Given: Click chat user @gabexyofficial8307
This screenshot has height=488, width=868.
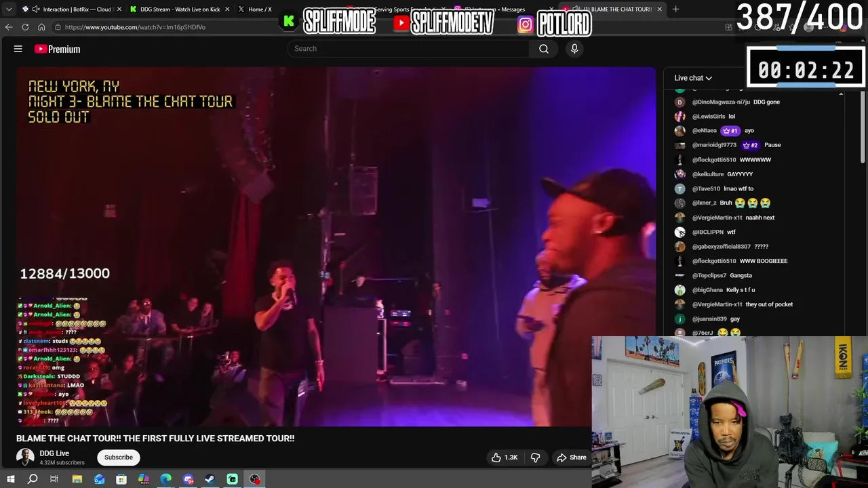Looking at the screenshot, I should click(x=722, y=247).
